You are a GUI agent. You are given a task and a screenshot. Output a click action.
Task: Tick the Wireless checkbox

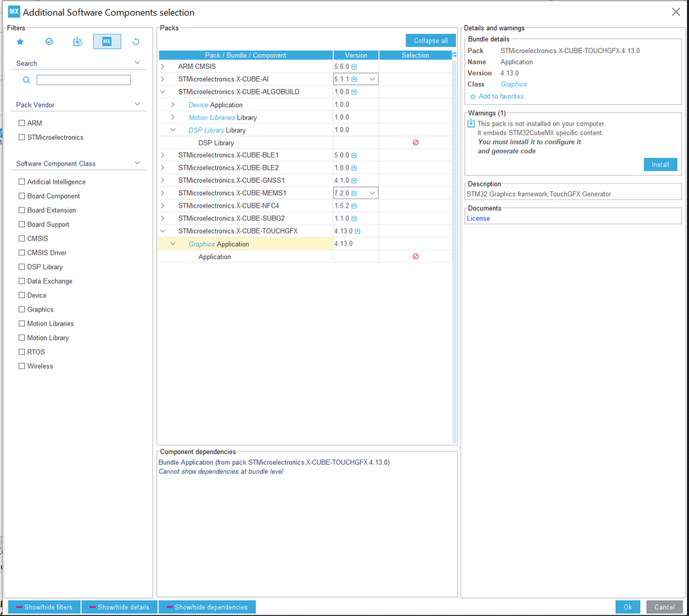(x=21, y=366)
